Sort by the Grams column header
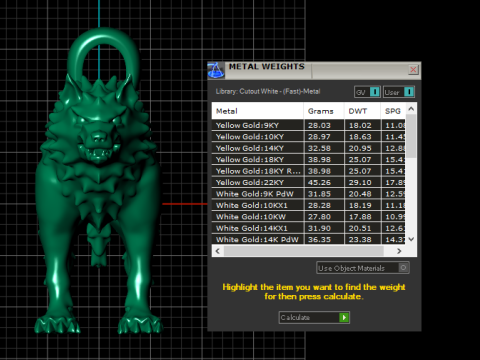This screenshot has height=360, width=480. [x=324, y=111]
